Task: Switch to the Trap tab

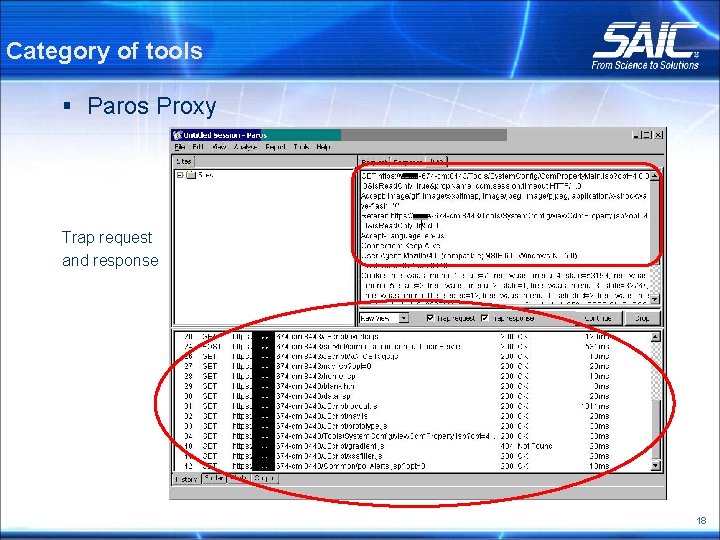Action: [x=436, y=162]
